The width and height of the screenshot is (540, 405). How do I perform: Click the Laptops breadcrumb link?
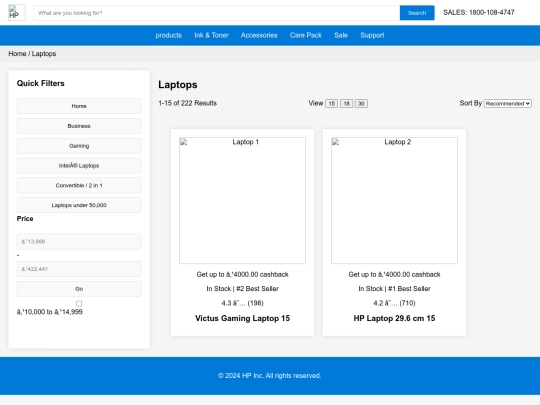(x=44, y=54)
